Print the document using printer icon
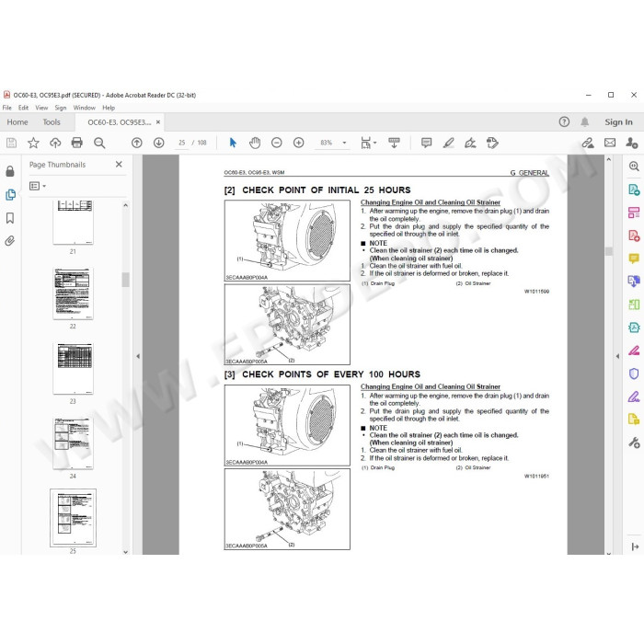The image size is (644, 644). (x=76, y=143)
